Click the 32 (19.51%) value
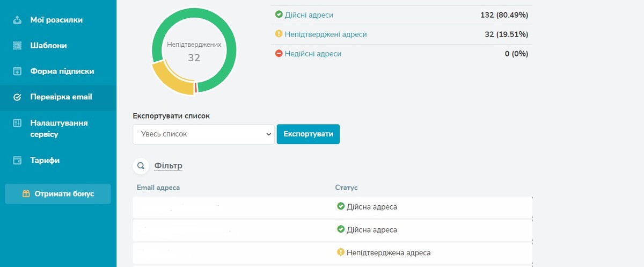The width and height of the screenshot is (644, 267). pos(506,34)
